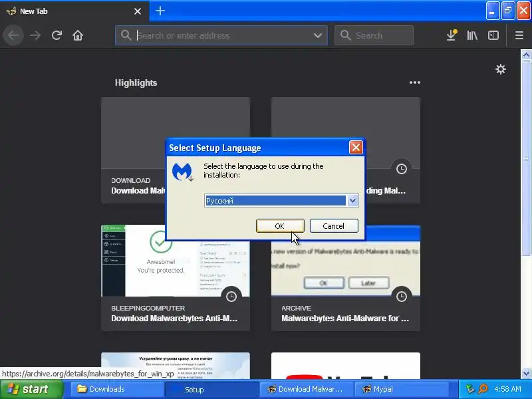Click the magnifier icon in Search box
The image size is (532, 399).
[x=345, y=35]
